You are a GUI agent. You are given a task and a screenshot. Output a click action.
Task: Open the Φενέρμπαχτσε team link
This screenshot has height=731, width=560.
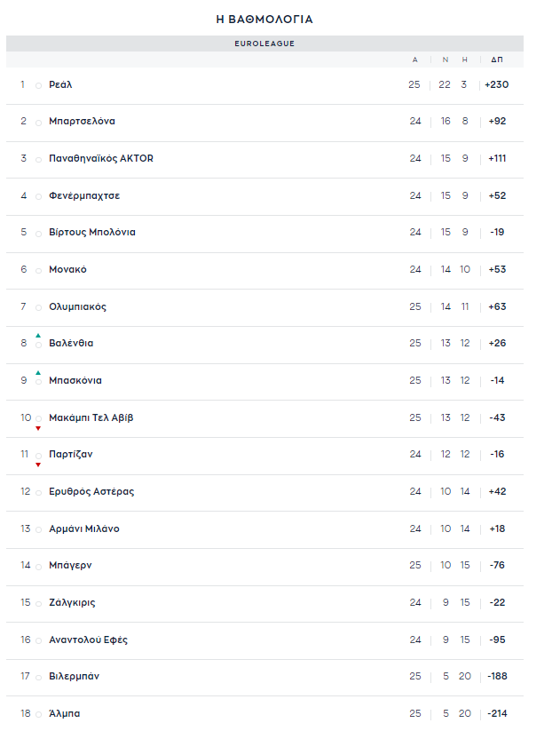point(84,195)
